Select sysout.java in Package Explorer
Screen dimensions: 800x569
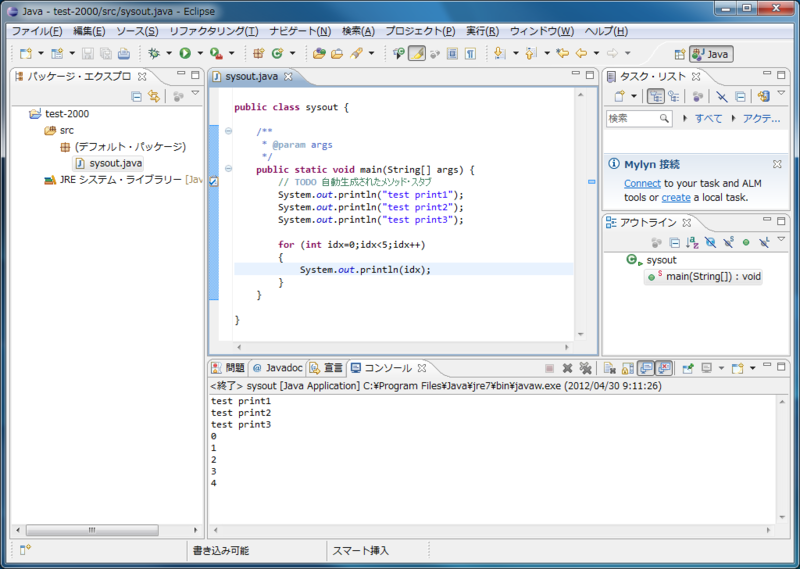[109, 163]
